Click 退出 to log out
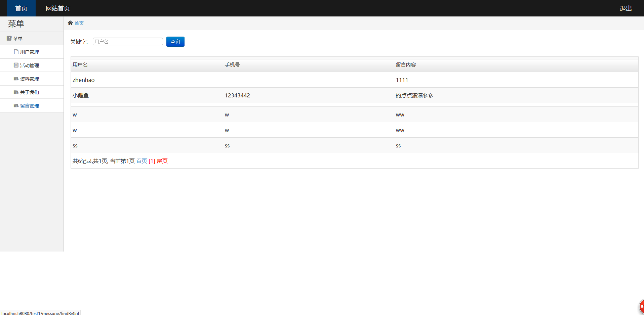This screenshot has height=315, width=644. click(x=626, y=8)
